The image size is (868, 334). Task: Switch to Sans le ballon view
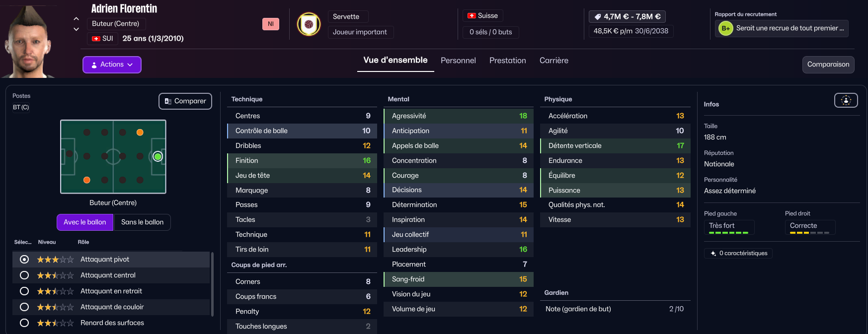(x=142, y=222)
